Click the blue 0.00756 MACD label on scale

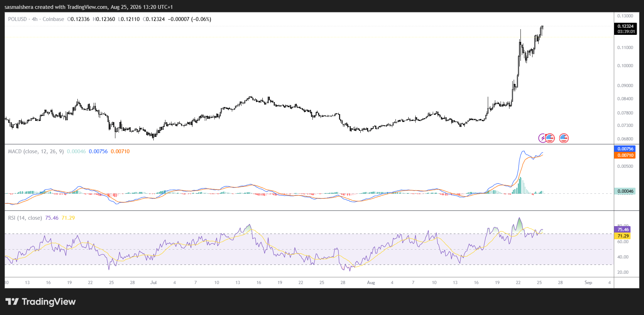point(625,149)
